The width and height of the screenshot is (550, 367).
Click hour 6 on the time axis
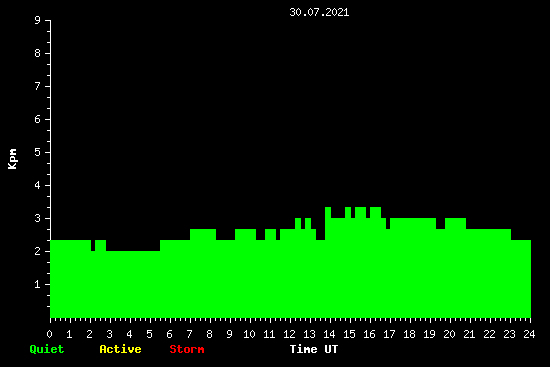coord(169,334)
